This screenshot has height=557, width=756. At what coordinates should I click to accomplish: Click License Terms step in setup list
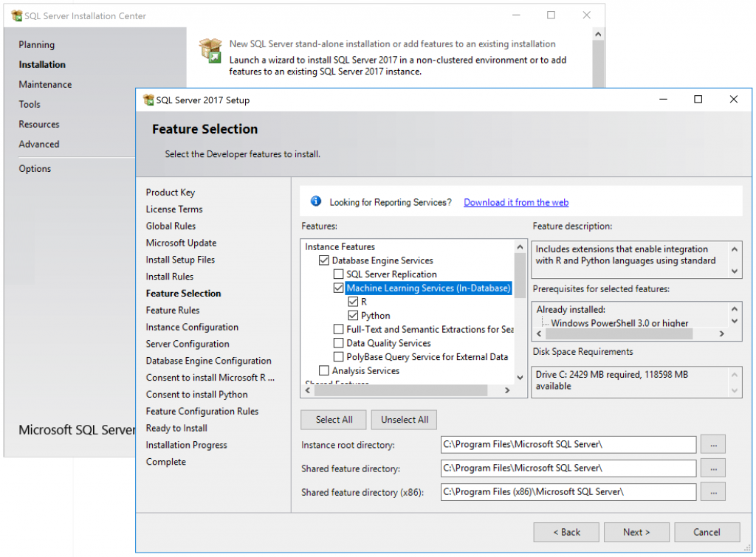pyautogui.click(x=174, y=209)
